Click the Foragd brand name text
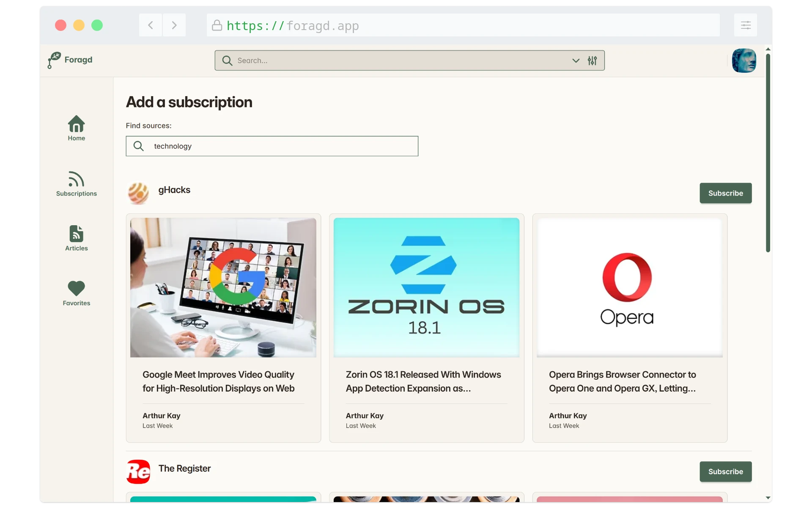The height and width of the screenshot is (508, 812). click(x=78, y=60)
